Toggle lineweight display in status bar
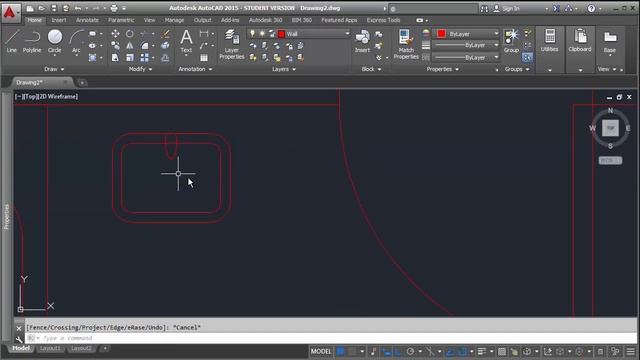 click(x=482, y=351)
